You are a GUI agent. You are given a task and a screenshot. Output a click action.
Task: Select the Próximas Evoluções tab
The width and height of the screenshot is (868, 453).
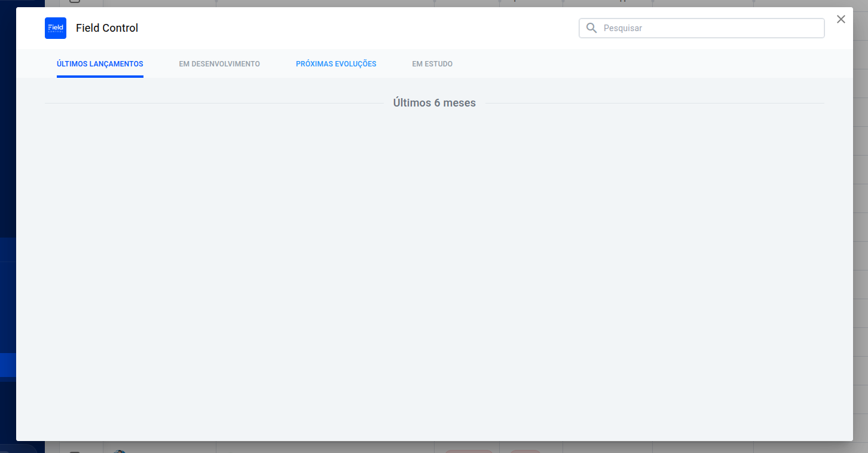[x=336, y=64]
